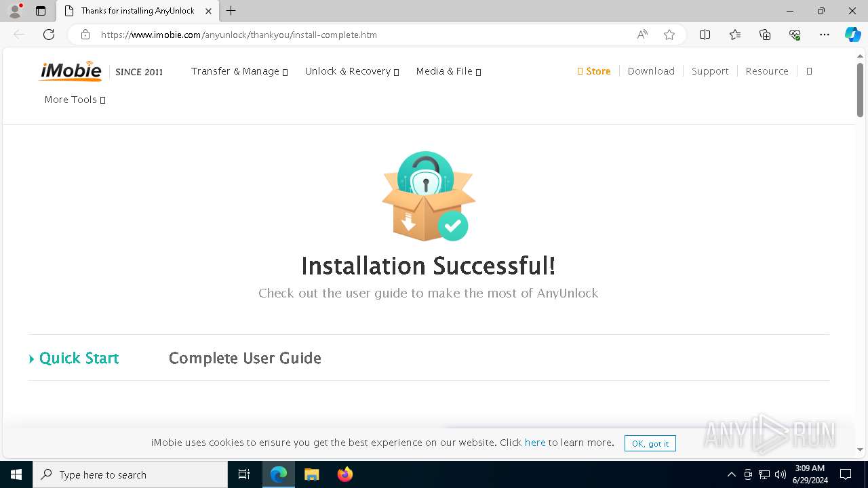The width and height of the screenshot is (868, 488).
Task: Open the browser profile icon
Action: coord(15,11)
